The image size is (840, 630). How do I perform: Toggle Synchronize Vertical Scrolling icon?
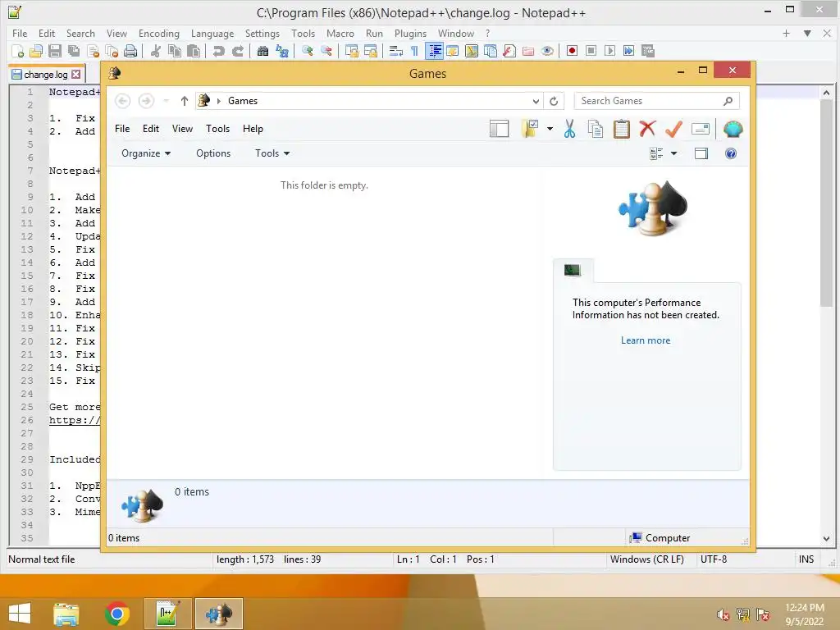[351, 51]
